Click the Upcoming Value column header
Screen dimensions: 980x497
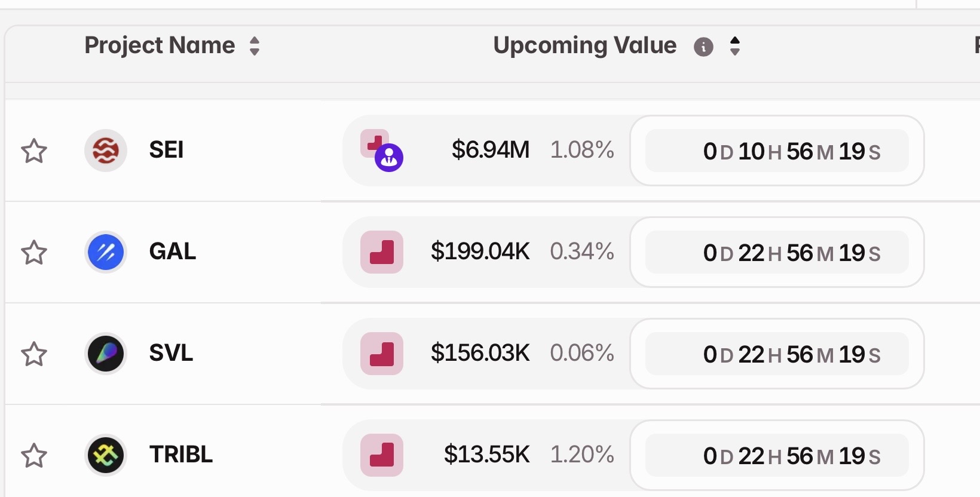584,45
